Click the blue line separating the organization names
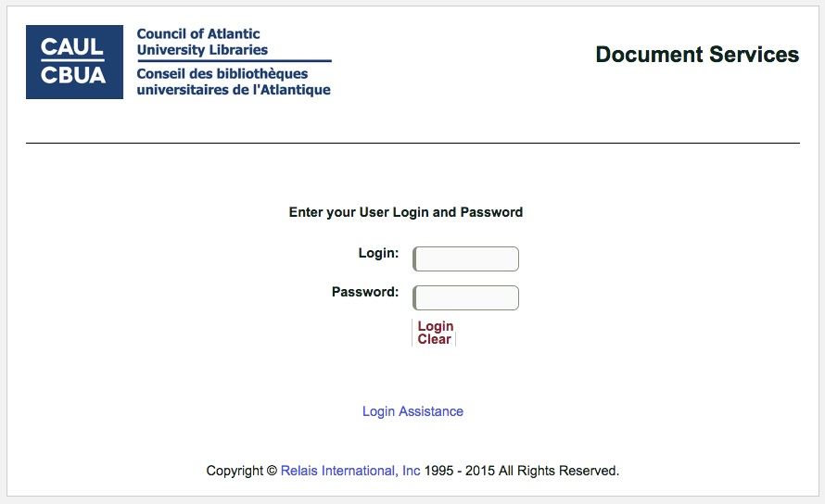This screenshot has height=504, width=825. tap(234, 61)
